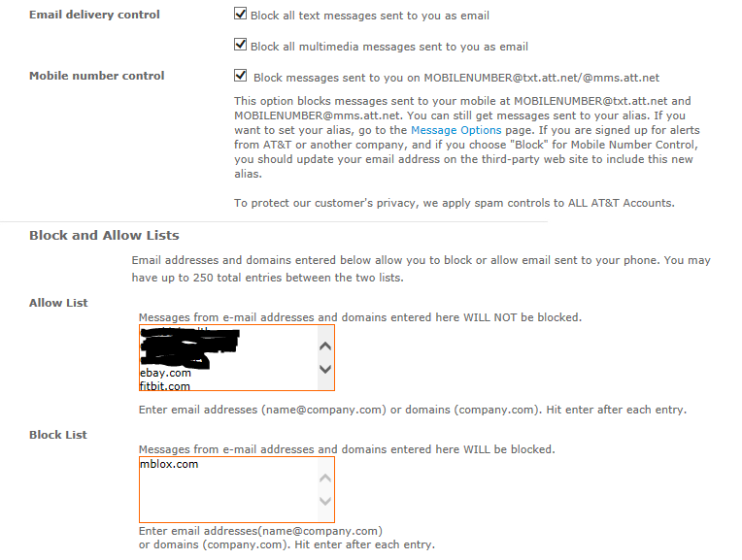Screen dimensions: 742x560
Task: Uncheck Block all text messages sent as email
Action: click(x=241, y=14)
